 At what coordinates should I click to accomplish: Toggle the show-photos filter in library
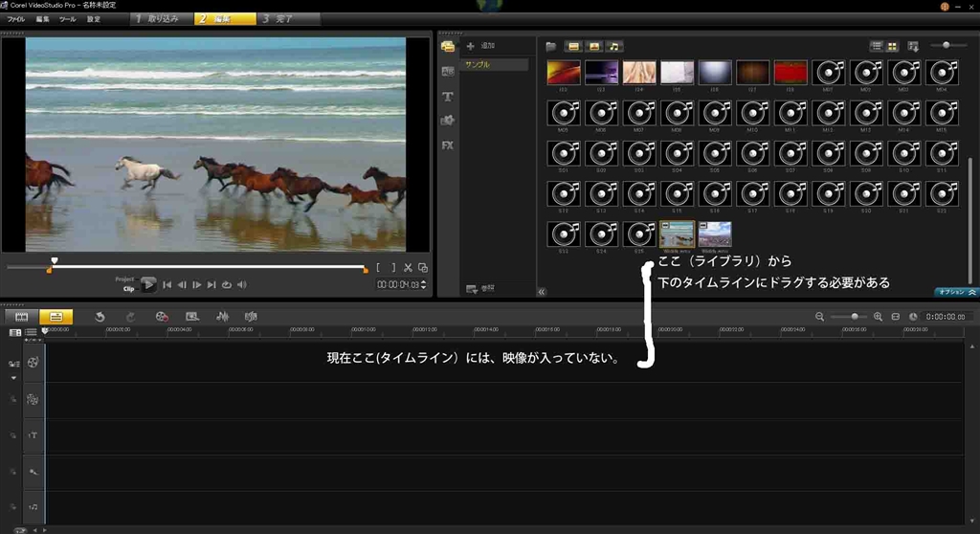[593, 46]
